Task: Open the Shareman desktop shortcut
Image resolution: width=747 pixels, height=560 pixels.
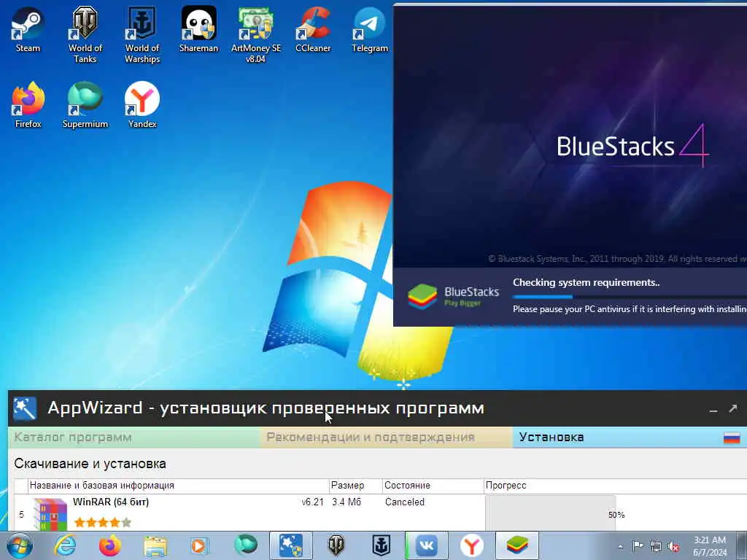Action: click(x=198, y=29)
